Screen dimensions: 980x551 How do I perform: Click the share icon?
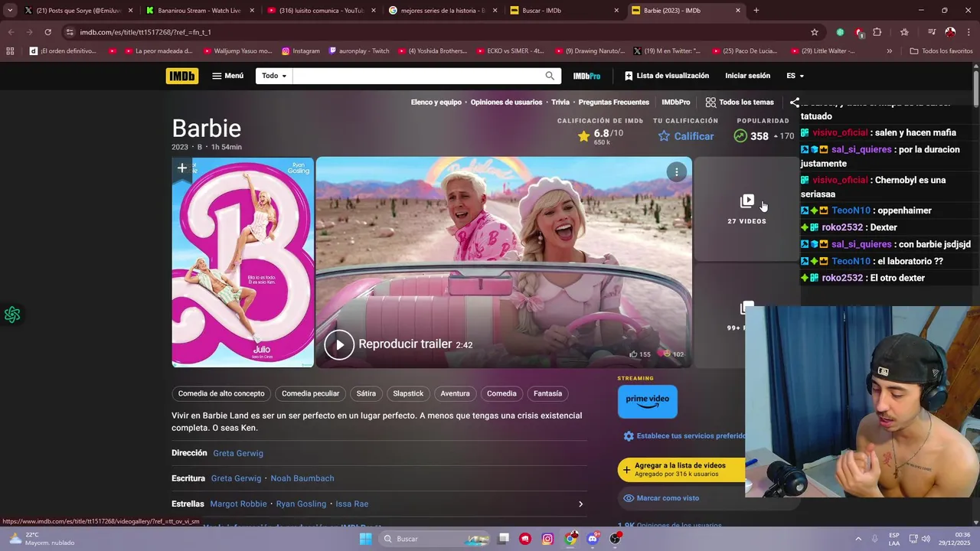[795, 103]
